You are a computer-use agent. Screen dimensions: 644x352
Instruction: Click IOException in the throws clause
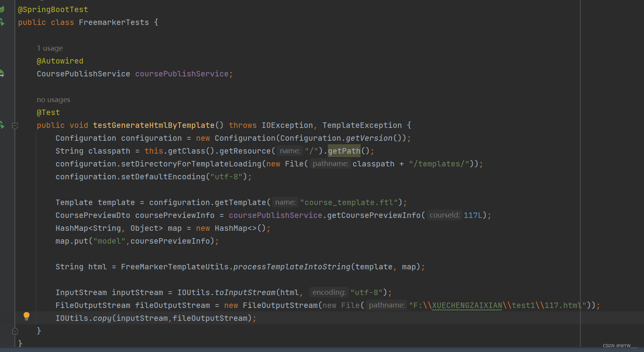[x=287, y=125]
